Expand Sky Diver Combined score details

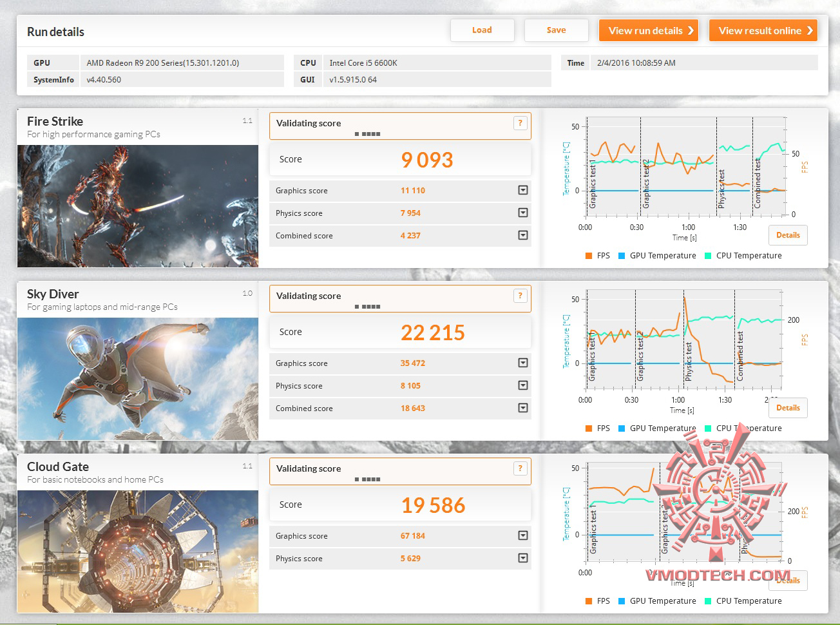coord(523,408)
